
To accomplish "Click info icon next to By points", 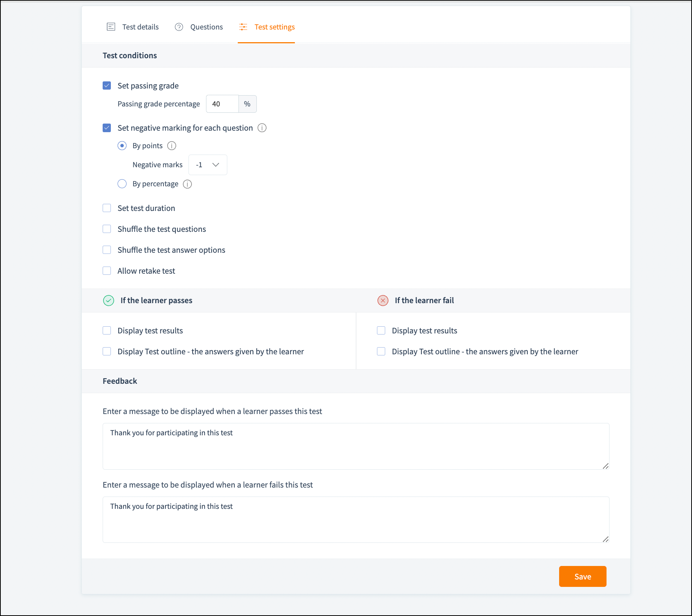I will click(x=172, y=146).
